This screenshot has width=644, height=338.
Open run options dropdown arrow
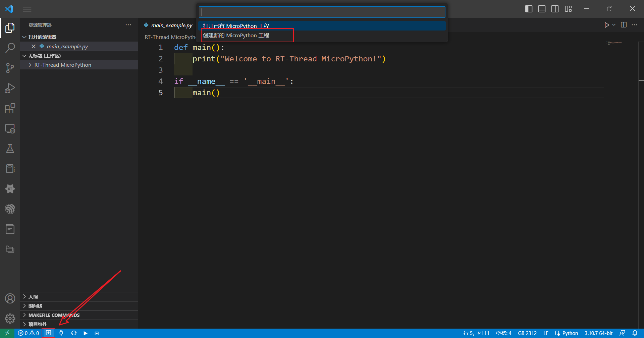[x=614, y=25]
